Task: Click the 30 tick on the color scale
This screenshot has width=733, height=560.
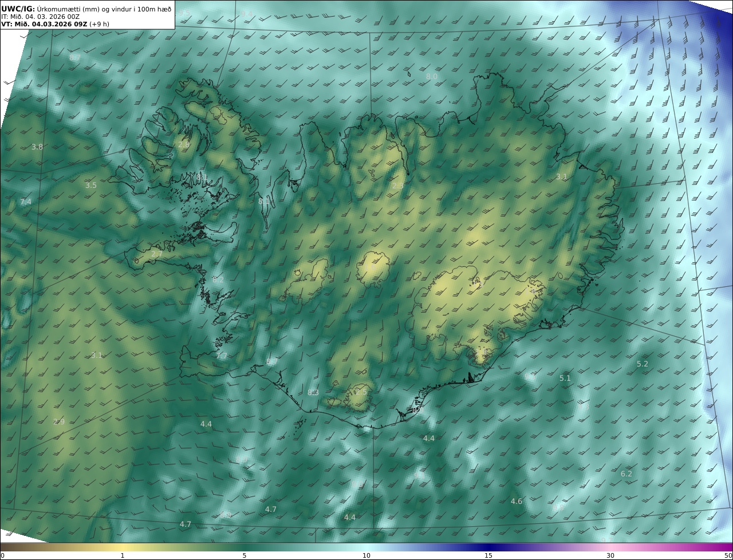Action: (x=610, y=555)
